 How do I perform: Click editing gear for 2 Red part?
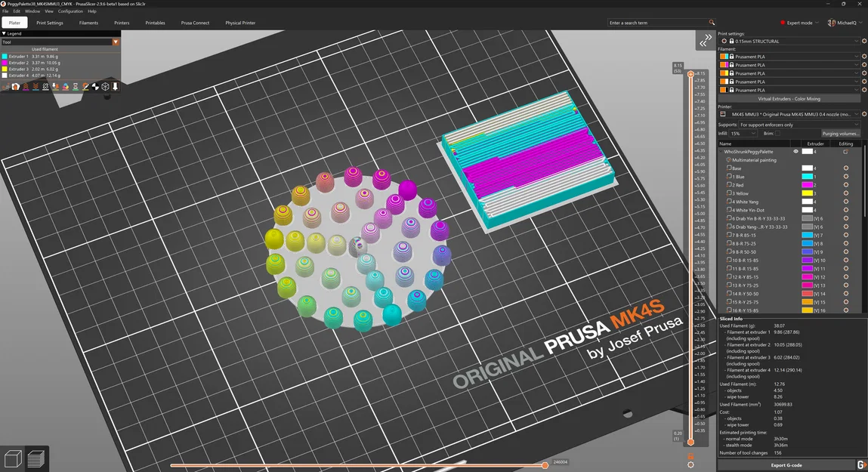tap(845, 185)
